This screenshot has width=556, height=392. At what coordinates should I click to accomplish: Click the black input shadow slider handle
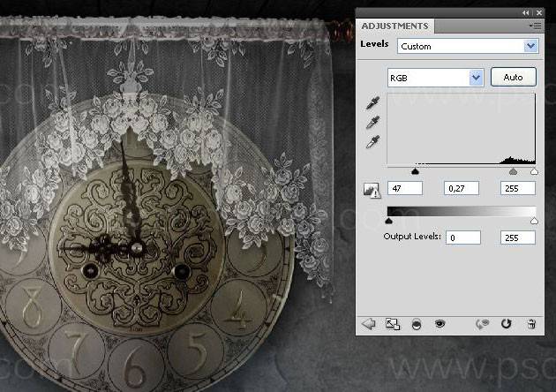(x=415, y=171)
